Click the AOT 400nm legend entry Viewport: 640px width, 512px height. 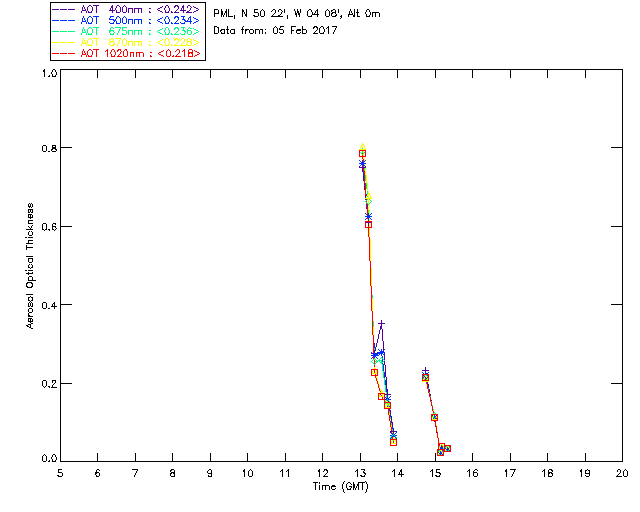coord(126,9)
